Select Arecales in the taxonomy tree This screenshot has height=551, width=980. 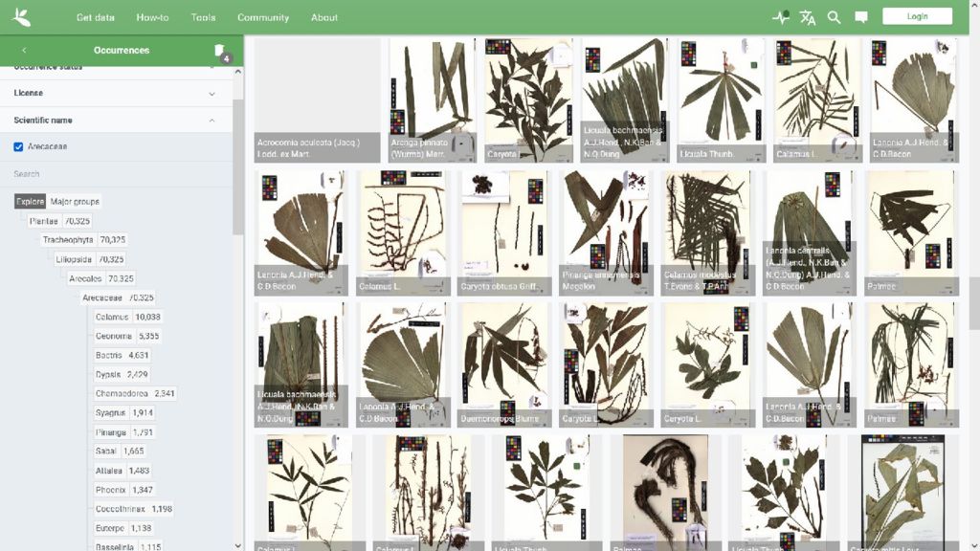(x=85, y=278)
